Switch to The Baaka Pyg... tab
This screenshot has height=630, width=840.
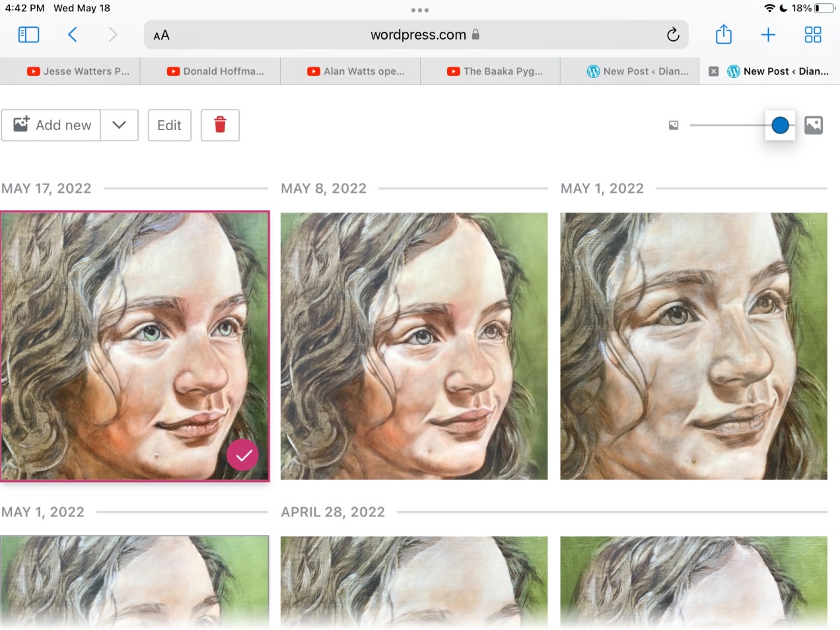[x=495, y=71]
